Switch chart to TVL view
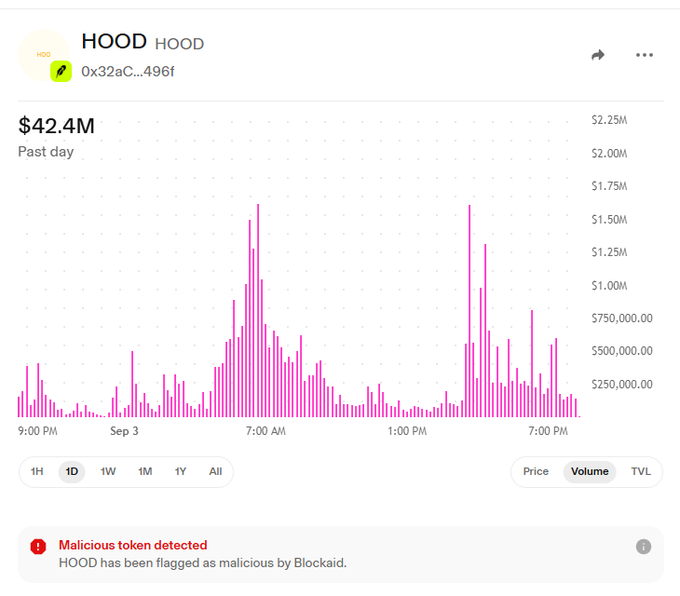This screenshot has width=680, height=596. [641, 472]
